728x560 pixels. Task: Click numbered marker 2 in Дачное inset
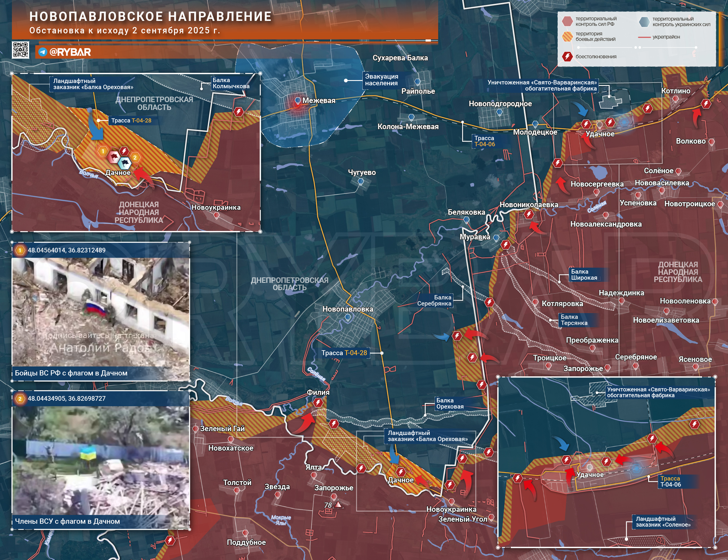(x=135, y=157)
